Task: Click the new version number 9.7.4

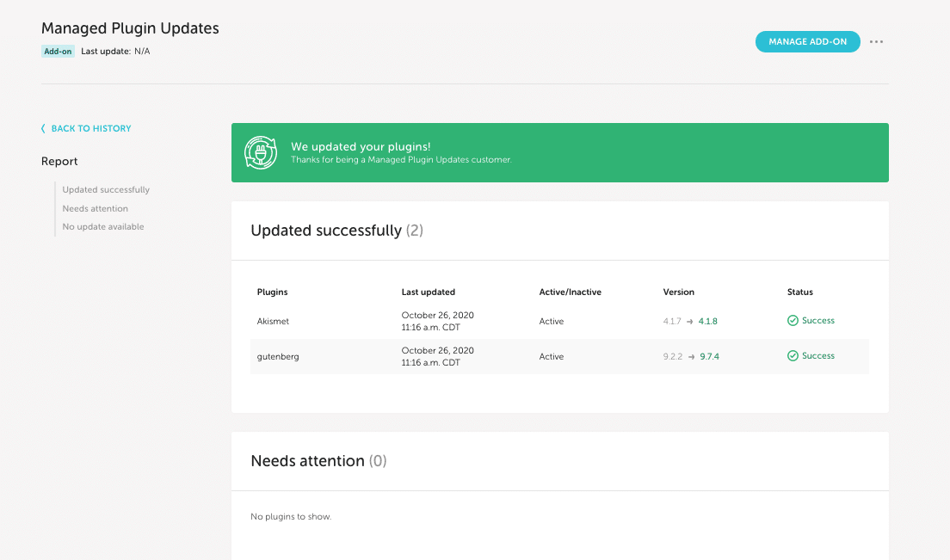Action: point(710,357)
